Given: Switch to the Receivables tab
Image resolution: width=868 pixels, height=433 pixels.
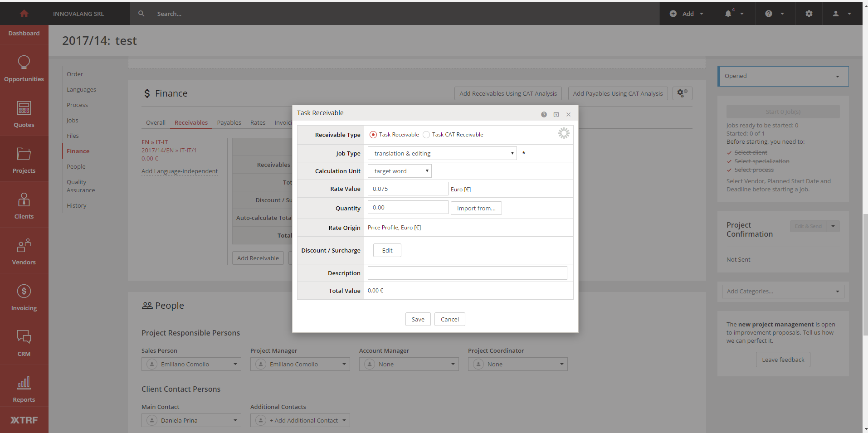Looking at the screenshot, I should [191, 122].
